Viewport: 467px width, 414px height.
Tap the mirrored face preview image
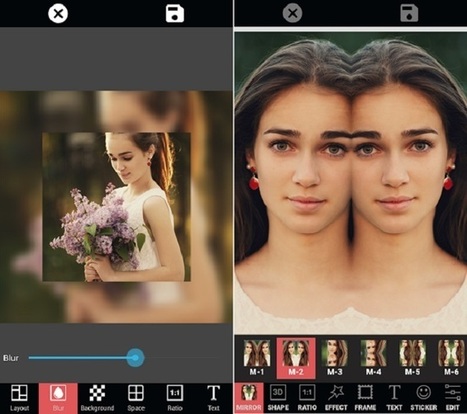tap(351, 183)
